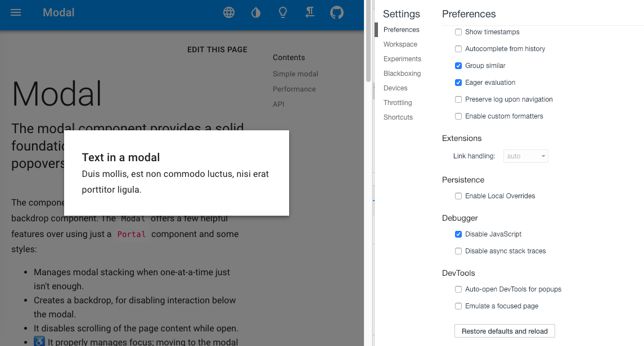Click the accessibility emoji in the bullet list
Image resolution: width=644 pixels, height=346 pixels.
click(39, 341)
